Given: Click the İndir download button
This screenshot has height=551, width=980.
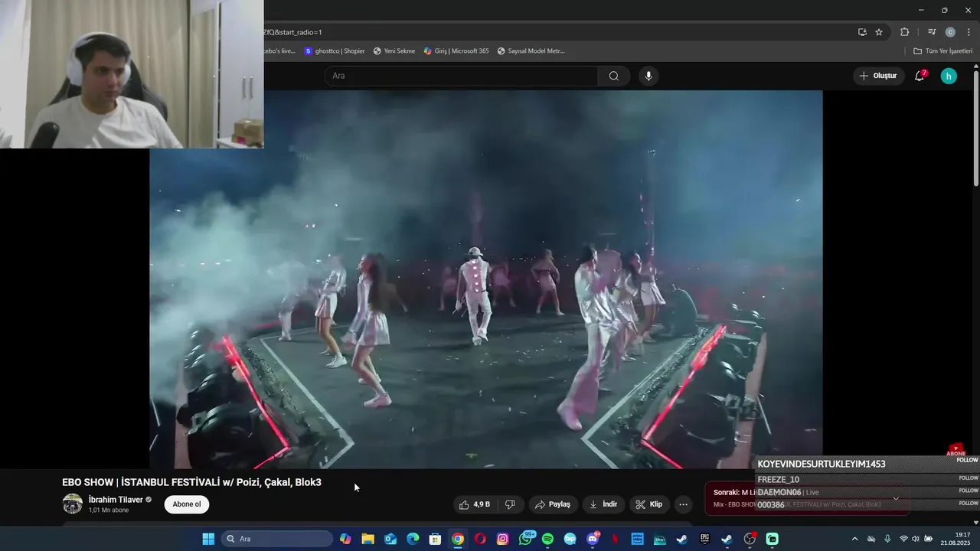Looking at the screenshot, I should 603,504.
